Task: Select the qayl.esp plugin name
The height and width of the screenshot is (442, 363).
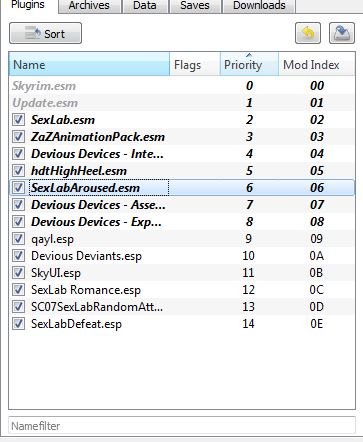Action: click(52, 239)
